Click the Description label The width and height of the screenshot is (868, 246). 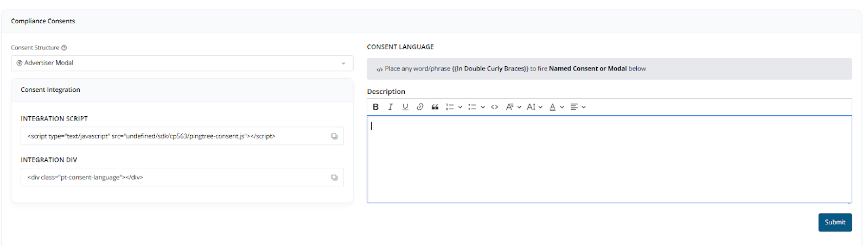[386, 92]
